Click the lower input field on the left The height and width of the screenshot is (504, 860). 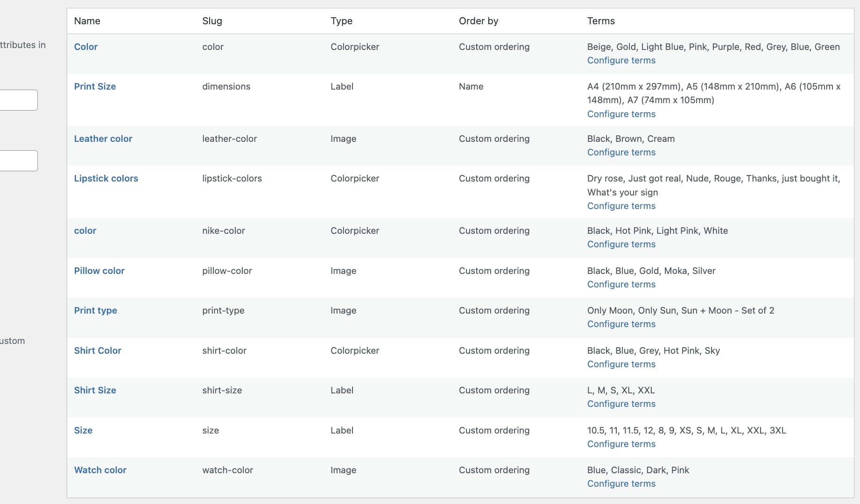(x=18, y=161)
